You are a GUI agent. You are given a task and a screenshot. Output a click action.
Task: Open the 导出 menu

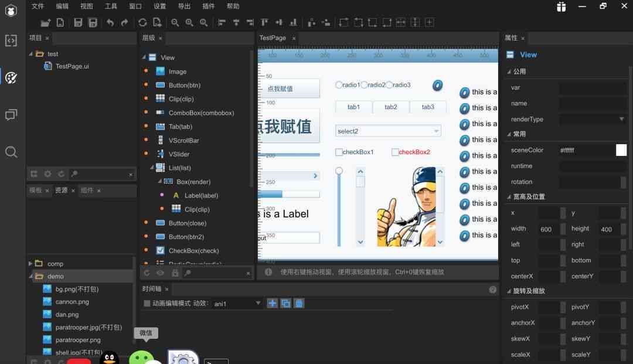tap(184, 6)
